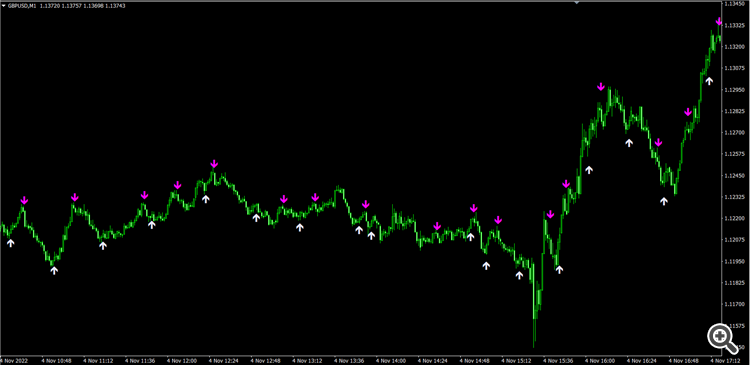The image size is (750, 365).
Task: Select the 1.13200 price scale label
Action: pyautogui.click(x=735, y=47)
